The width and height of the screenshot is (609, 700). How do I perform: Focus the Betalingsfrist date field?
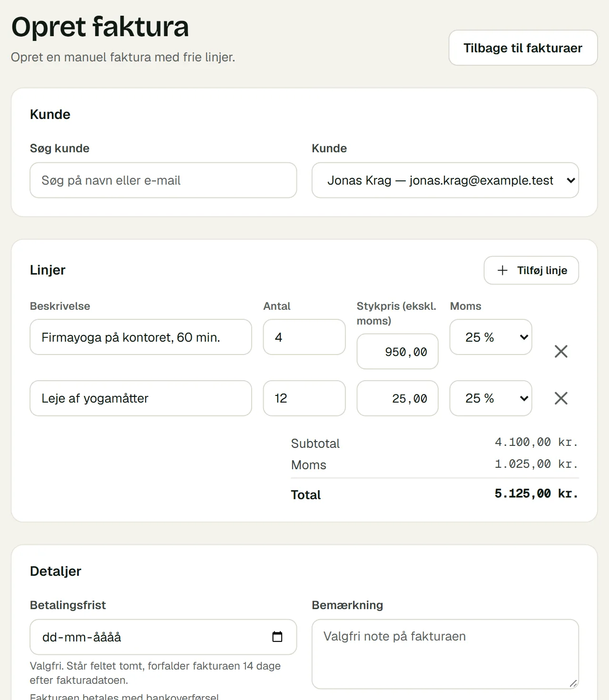163,637
